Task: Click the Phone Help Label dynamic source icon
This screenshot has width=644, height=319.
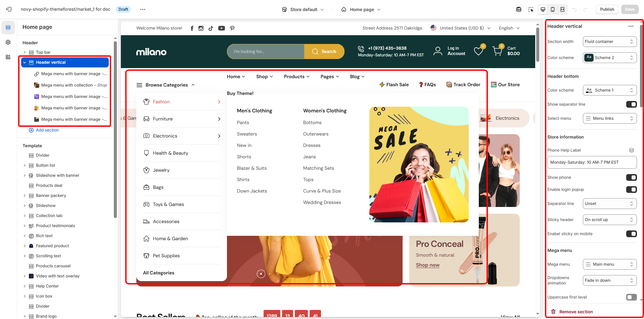Action: 631,150
